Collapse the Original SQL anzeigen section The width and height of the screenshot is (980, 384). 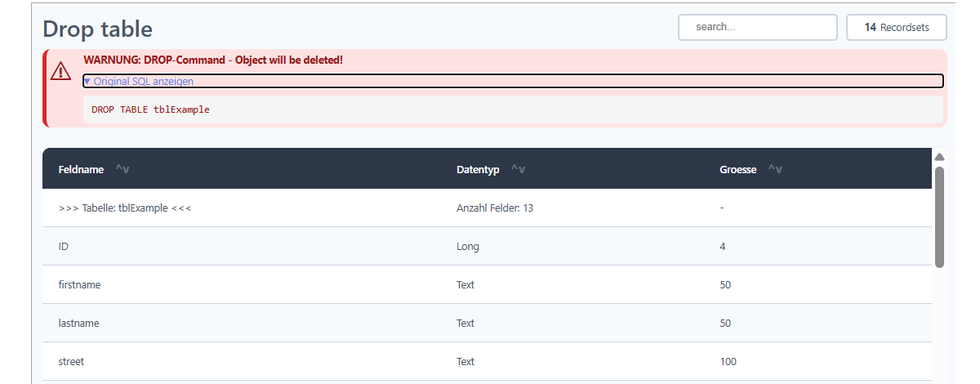513,81
